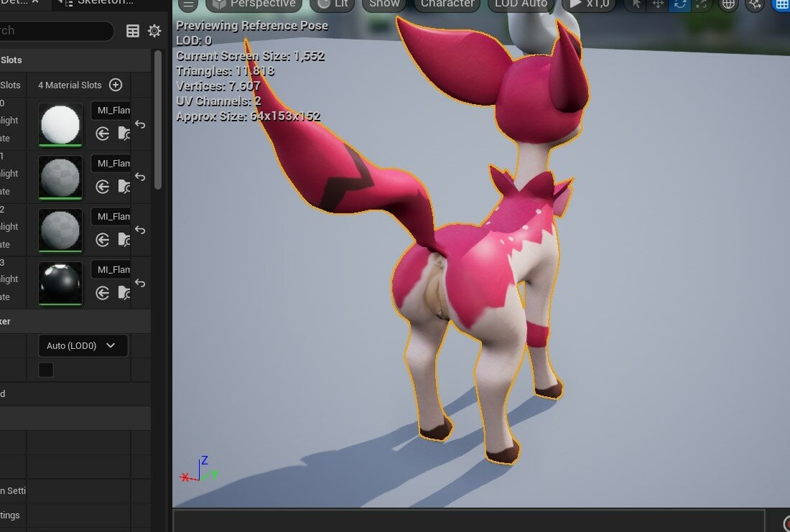Open the Show viewport menu
Image resolution: width=790 pixels, height=532 pixels.
coord(384,4)
